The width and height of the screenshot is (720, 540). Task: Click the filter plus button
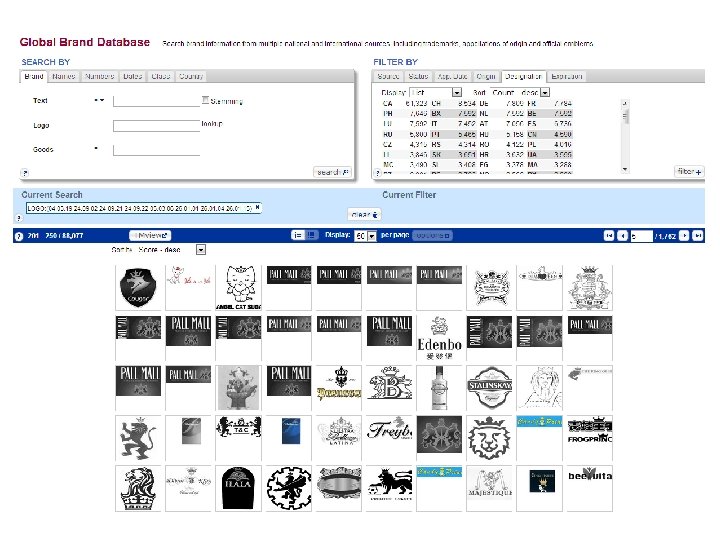(x=689, y=172)
